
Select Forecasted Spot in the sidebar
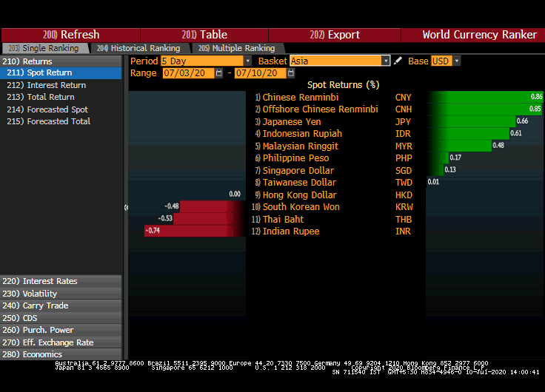57,109
